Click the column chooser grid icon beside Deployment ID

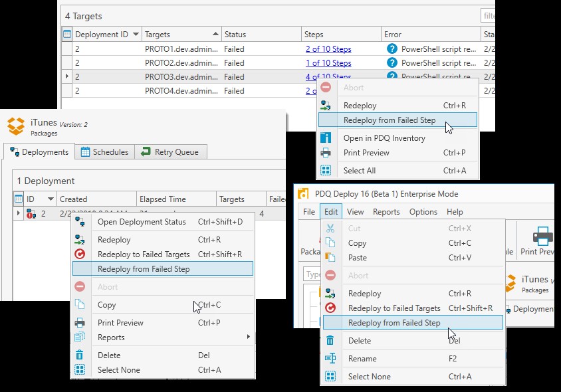66,34
